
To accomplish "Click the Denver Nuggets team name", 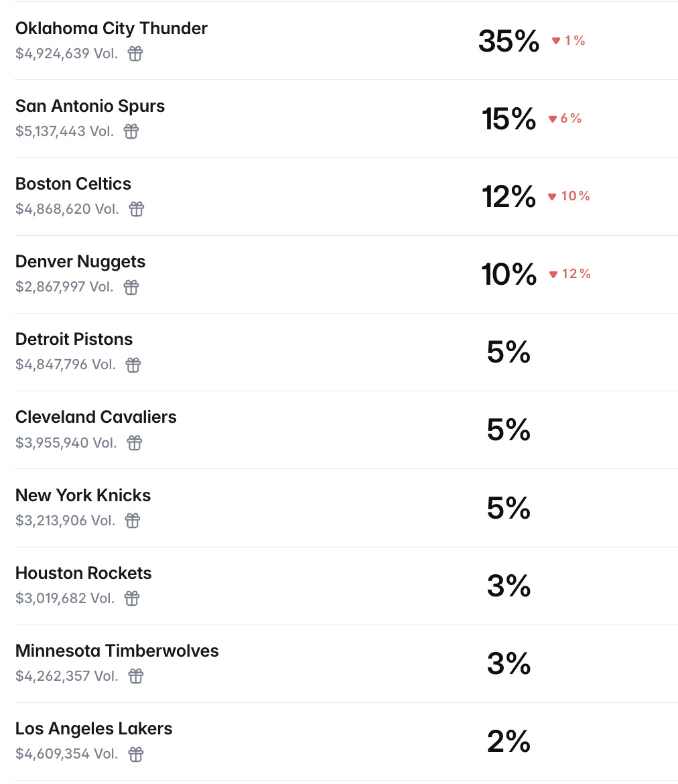I will pyautogui.click(x=80, y=262).
